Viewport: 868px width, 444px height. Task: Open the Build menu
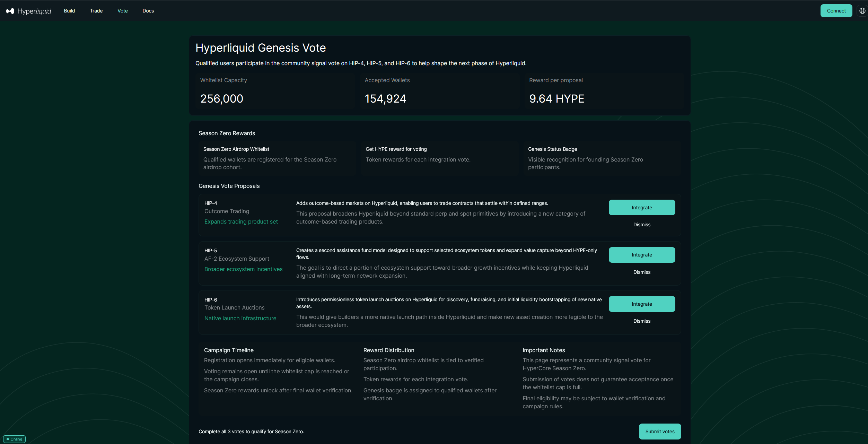click(x=69, y=11)
